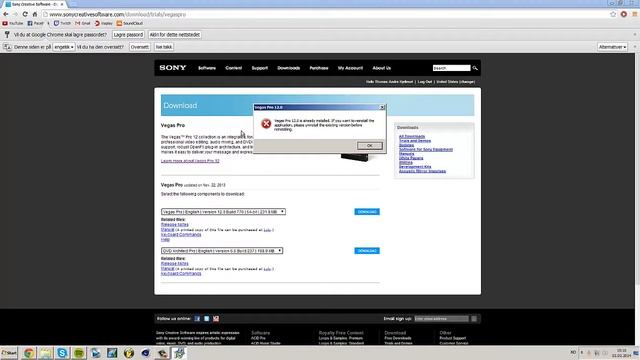Click the Sony logo

pos(173,68)
